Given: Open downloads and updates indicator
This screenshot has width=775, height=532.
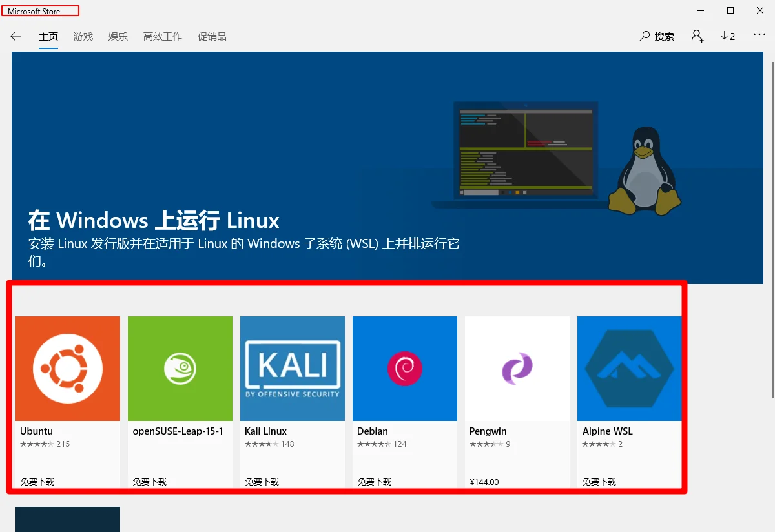Looking at the screenshot, I should pyautogui.click(x=728, y=37).
